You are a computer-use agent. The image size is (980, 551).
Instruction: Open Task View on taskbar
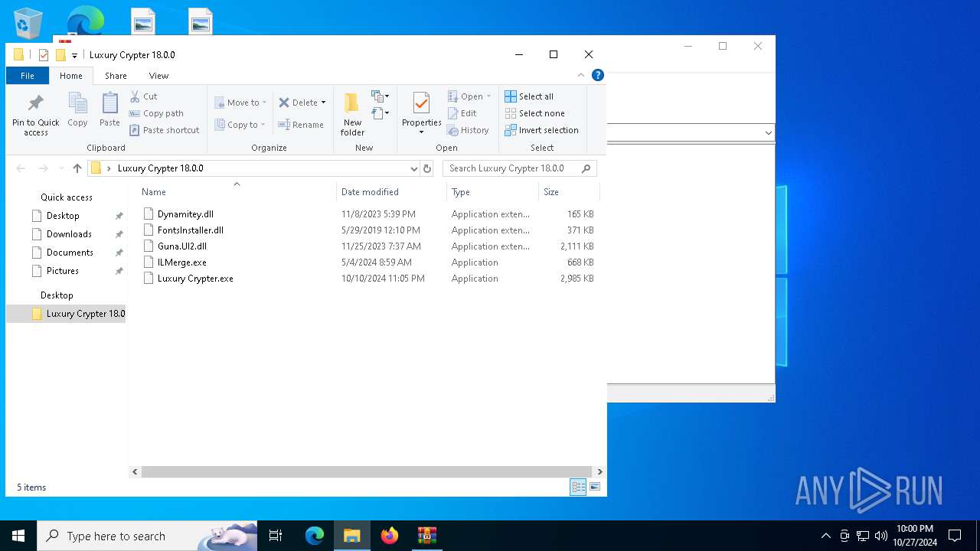[276, 536]
